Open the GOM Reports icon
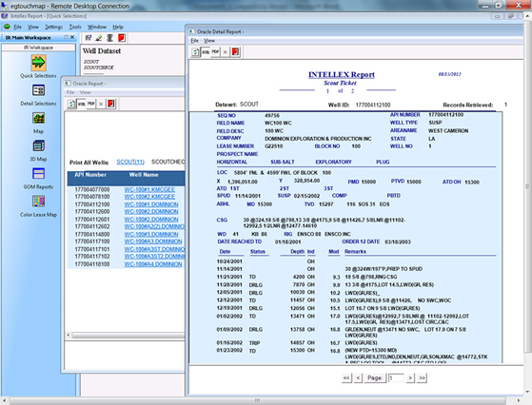Image resolution: width=532 pixels, height=405 pixels. click(38, 174)
